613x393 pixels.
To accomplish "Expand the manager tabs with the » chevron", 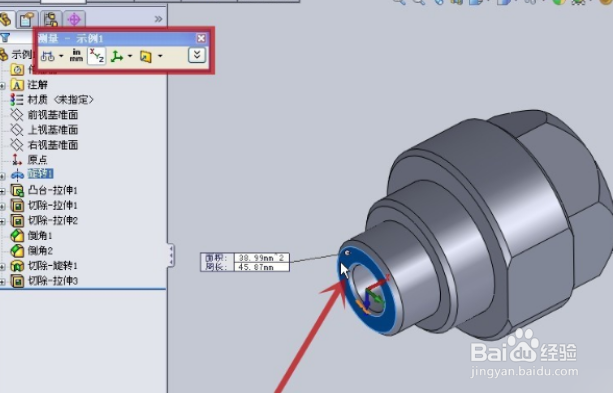I will coord(158,19).
